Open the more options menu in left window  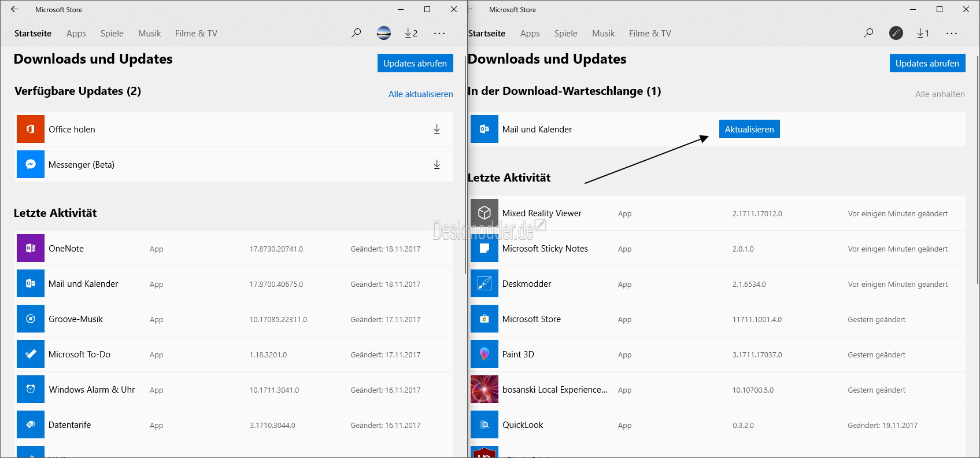(x=439, y=34)
